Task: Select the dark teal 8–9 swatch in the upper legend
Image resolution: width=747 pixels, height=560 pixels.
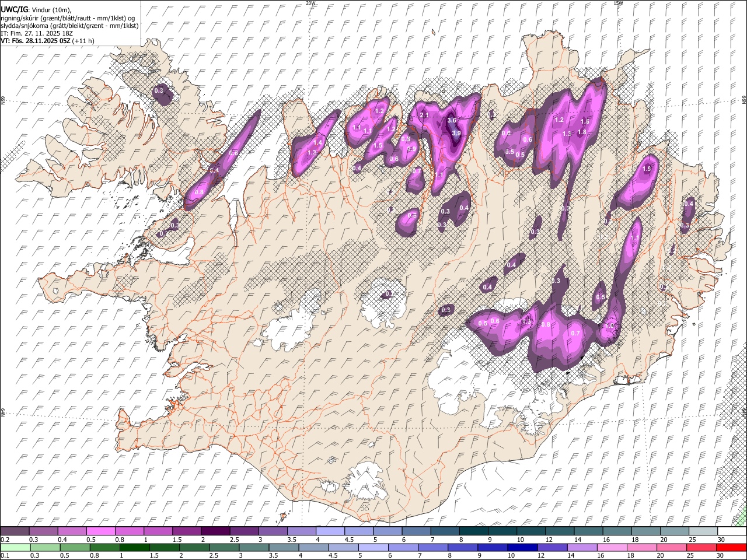Action: pos(473,531)
